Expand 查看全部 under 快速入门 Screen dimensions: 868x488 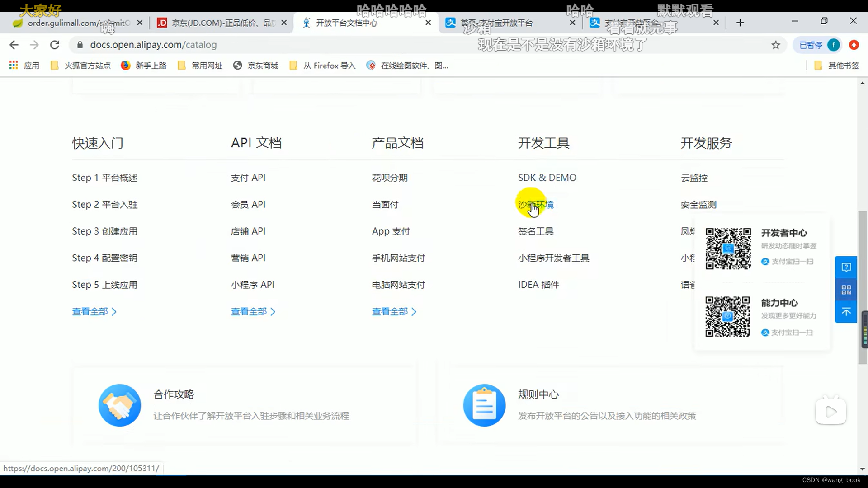tap(94, 311)
